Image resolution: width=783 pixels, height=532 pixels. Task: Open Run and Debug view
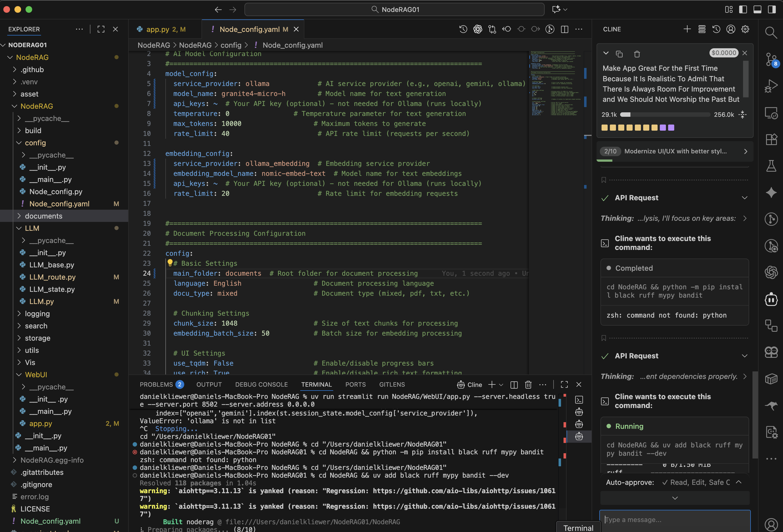pos(771,86)
